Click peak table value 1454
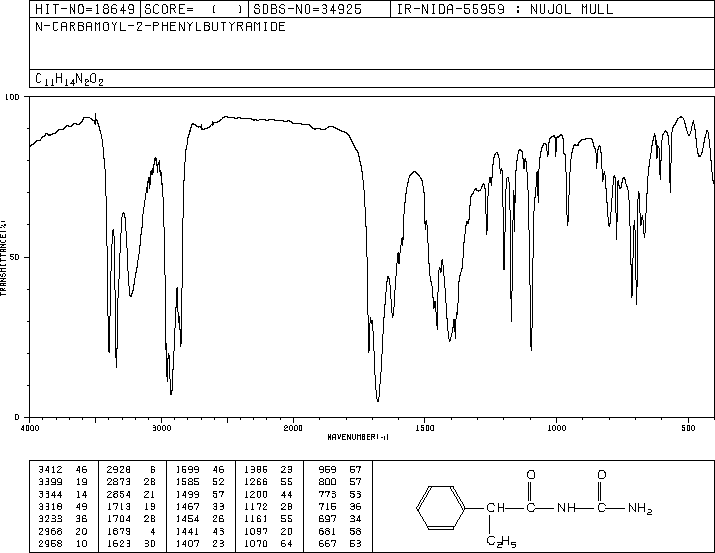This screenshot has height=553, width=715. coord(187,519)
